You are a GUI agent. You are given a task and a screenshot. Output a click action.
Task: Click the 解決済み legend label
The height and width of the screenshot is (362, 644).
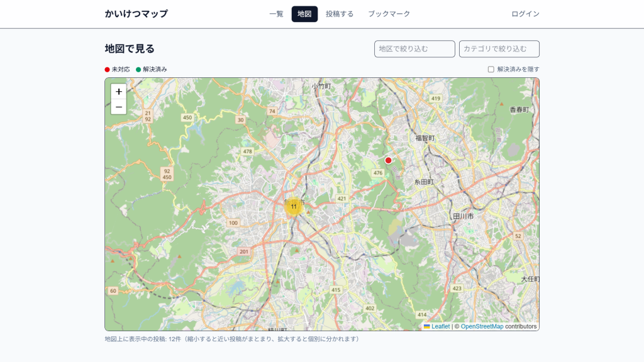(155, 69)
